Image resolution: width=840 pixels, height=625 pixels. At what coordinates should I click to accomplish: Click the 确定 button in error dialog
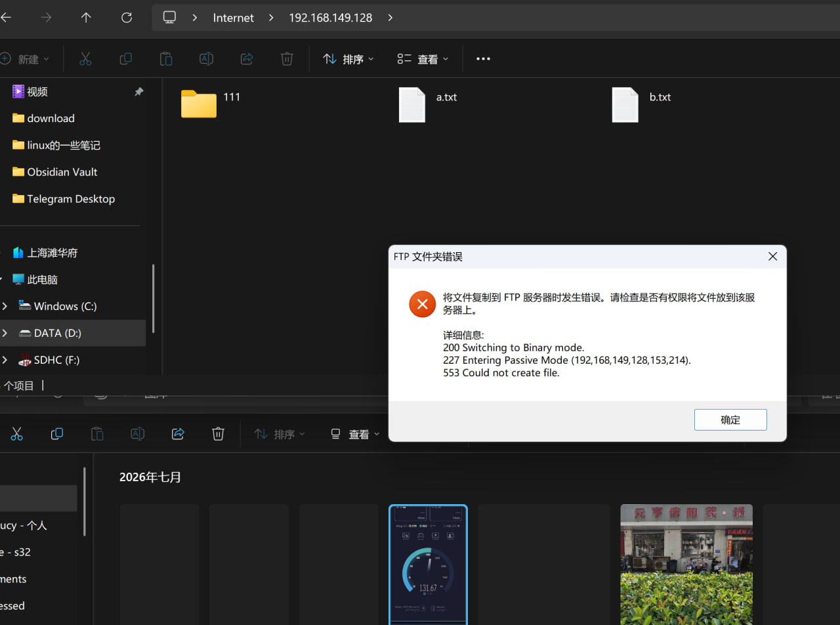pyautogui.click(x=730, y=420)
